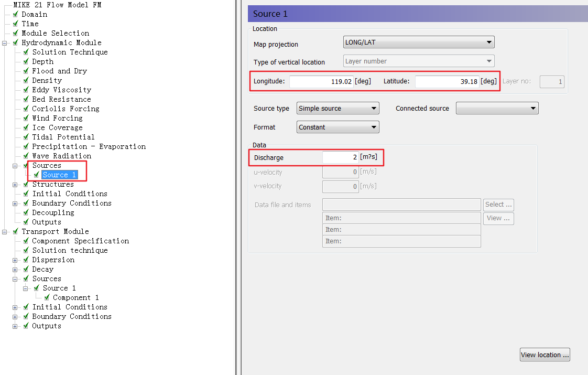This screenshot has width=588, height=375.
Task: Select Outputs under Hydrodynamic Module
Action: click(47, 222)
